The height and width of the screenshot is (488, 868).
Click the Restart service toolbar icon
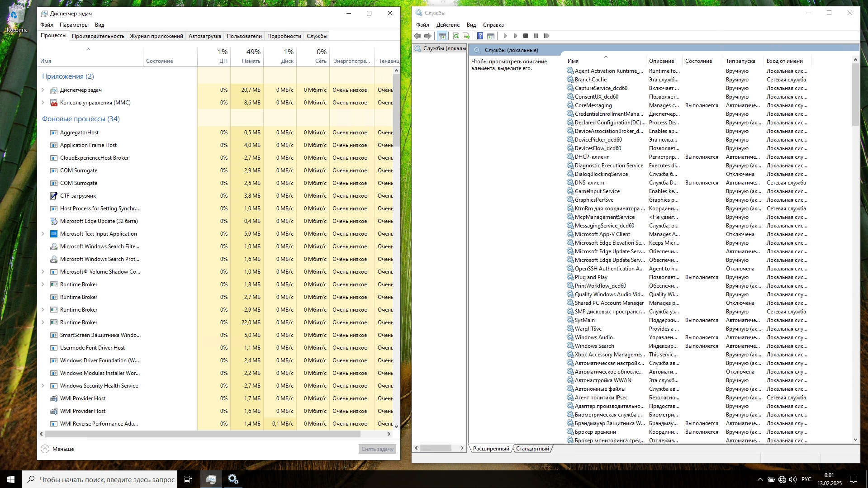(546, 36)
